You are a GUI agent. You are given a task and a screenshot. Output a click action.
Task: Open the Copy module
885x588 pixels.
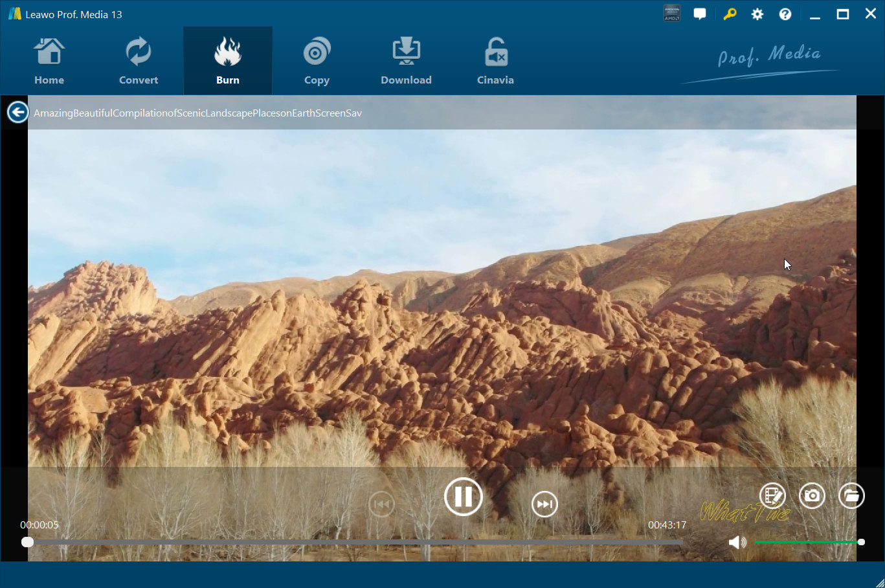(x=317, y=62)
